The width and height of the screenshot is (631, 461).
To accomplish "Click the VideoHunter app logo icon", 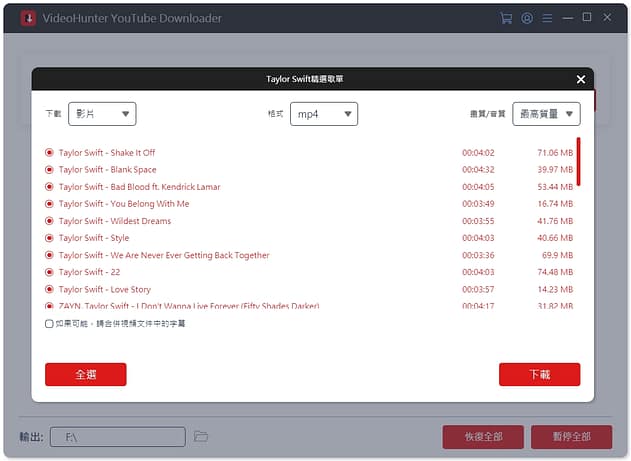I will coord(28,18).
